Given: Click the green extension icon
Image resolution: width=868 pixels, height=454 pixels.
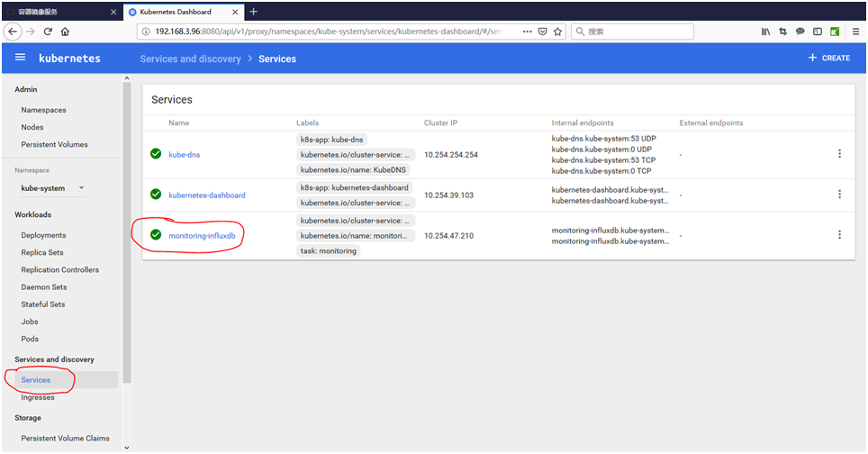Looking at the screenshot, I should tap(835, 32).
